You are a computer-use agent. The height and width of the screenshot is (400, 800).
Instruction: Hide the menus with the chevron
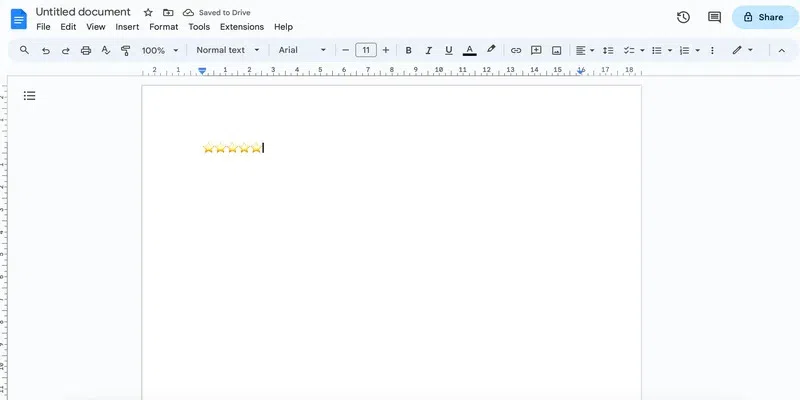(x=782, y=51)
